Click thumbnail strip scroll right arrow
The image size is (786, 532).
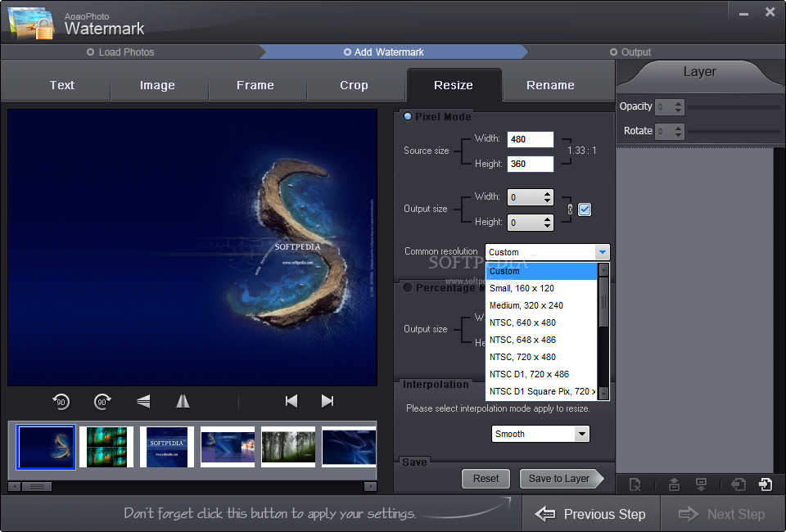[x=370, y=486]
